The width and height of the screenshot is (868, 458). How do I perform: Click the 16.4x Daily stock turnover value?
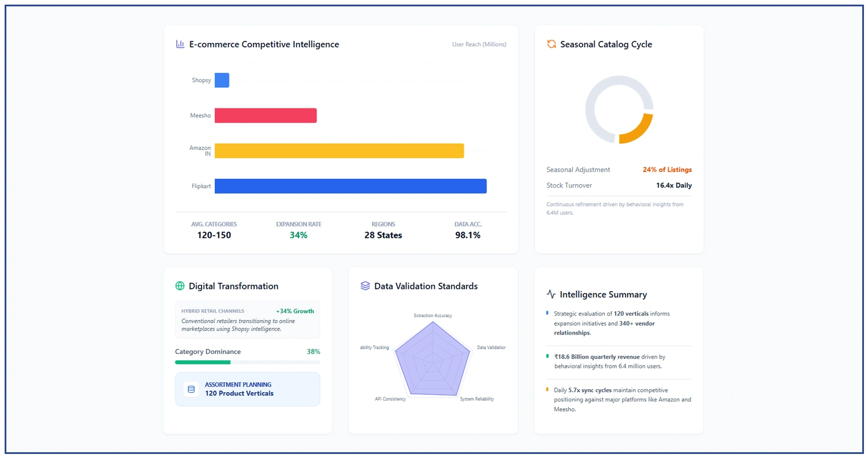675,185
